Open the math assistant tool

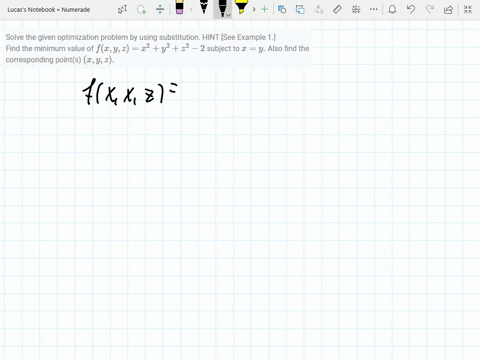[356, 9]
